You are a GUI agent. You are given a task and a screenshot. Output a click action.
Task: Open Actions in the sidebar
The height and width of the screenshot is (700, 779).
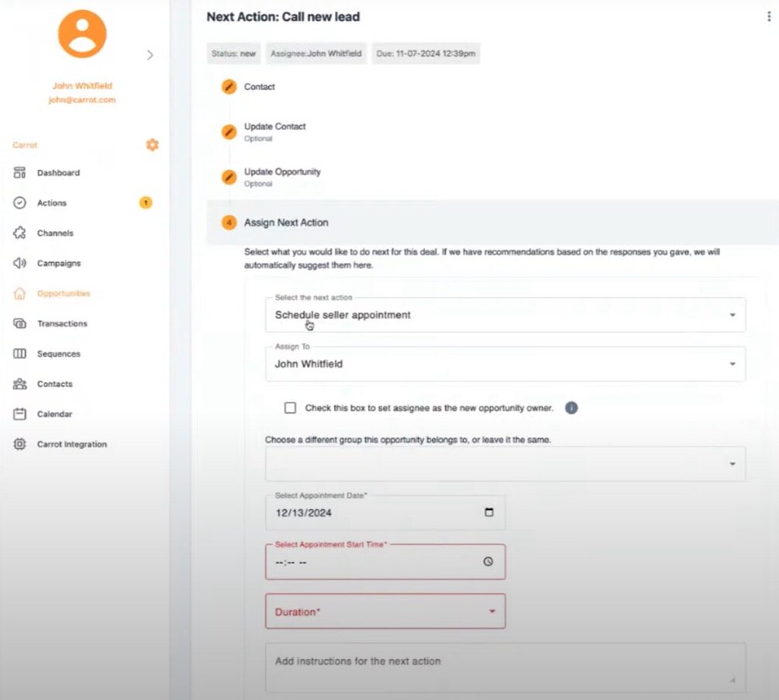pos(52,202)
